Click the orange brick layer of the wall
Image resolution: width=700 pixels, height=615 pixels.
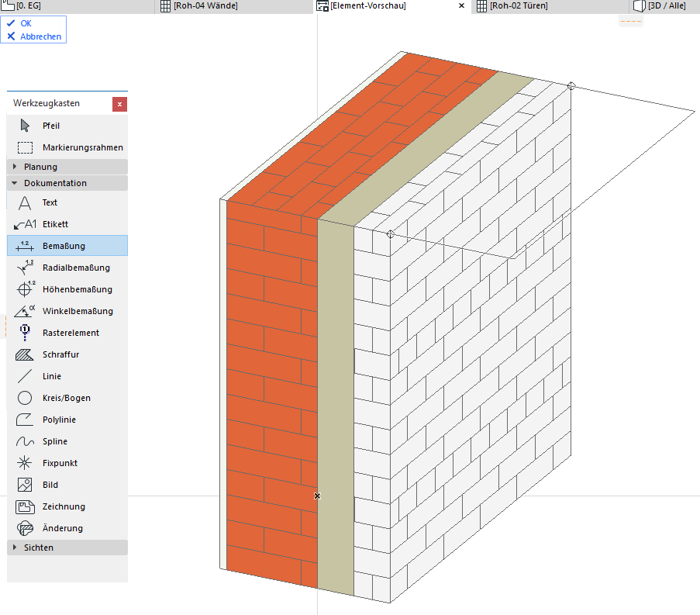(x=271, y=393)
